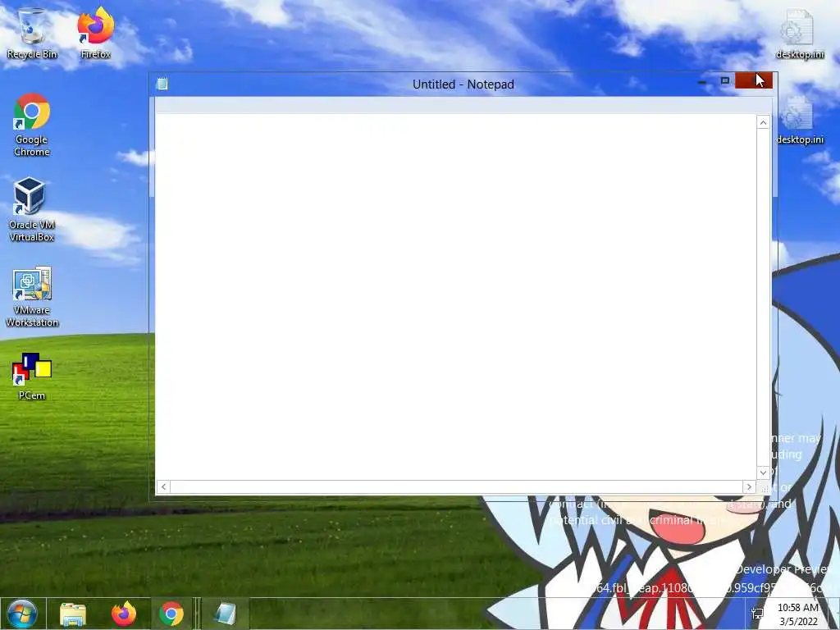Image resolution: width=840 pixels, height=630 pixels.
Task: Select the desktop.ini file partly hidden by Notepad
Action: (801, 121)
